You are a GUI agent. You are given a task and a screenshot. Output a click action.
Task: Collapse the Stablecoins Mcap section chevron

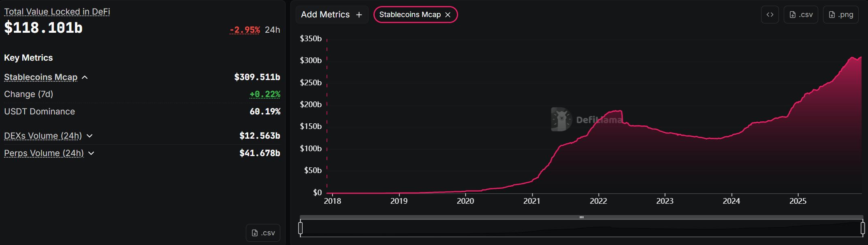pos(85,77)
